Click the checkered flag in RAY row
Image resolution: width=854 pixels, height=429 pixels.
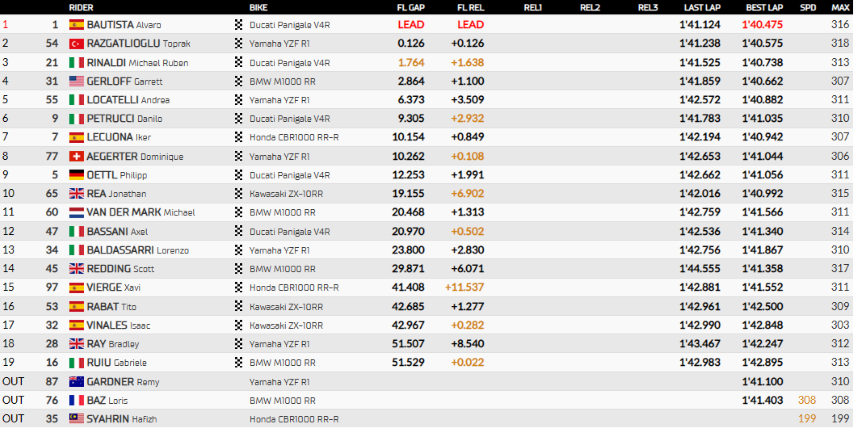tap(238, 344)
